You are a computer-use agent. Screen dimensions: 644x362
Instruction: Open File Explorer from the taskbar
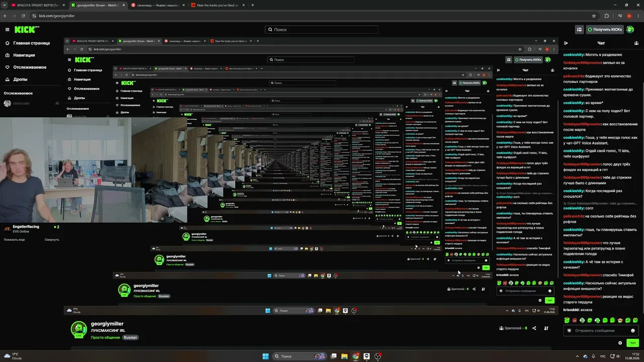(345, 356)
